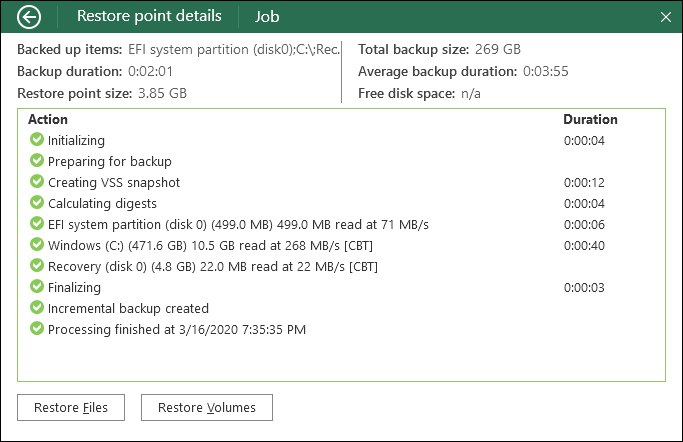
Task: Click check icon next to Preparing for backup
Action: (x=37, y=161)
